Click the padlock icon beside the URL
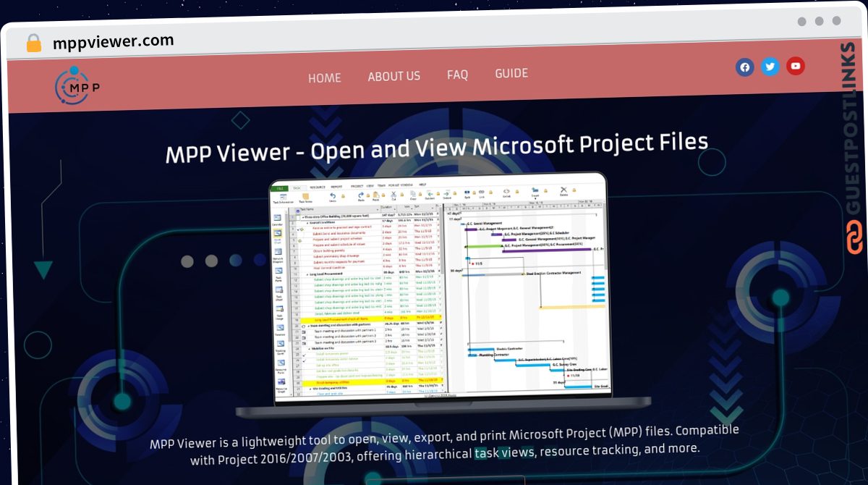 pyautogui.click(x=34, y=43)
